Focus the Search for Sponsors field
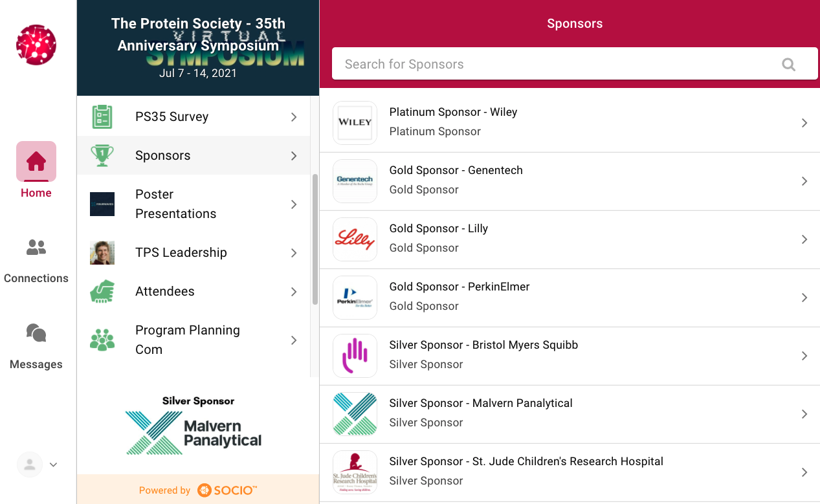The image size is (820, 504). pos(575,64)
